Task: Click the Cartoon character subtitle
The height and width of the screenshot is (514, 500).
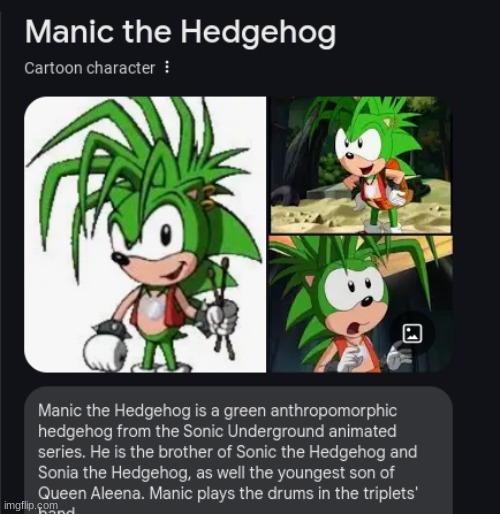Action: (89, 68)
